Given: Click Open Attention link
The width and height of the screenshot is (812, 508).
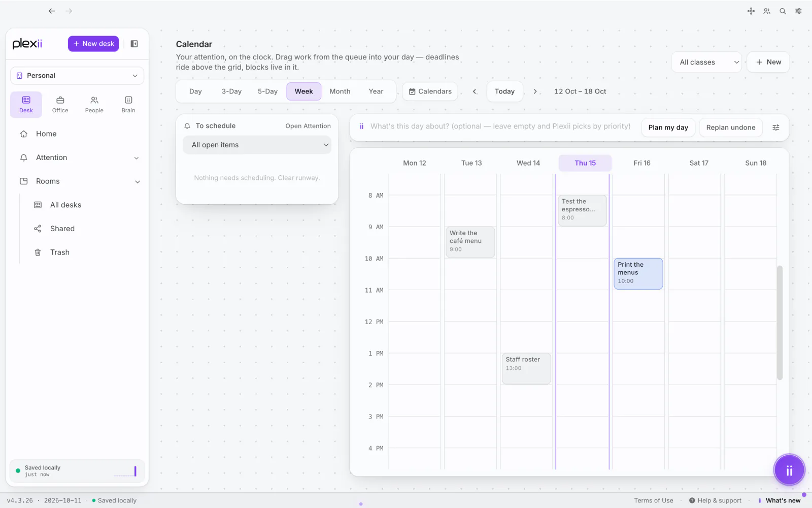Looking at the screenshot, I should tap(308, 126).
